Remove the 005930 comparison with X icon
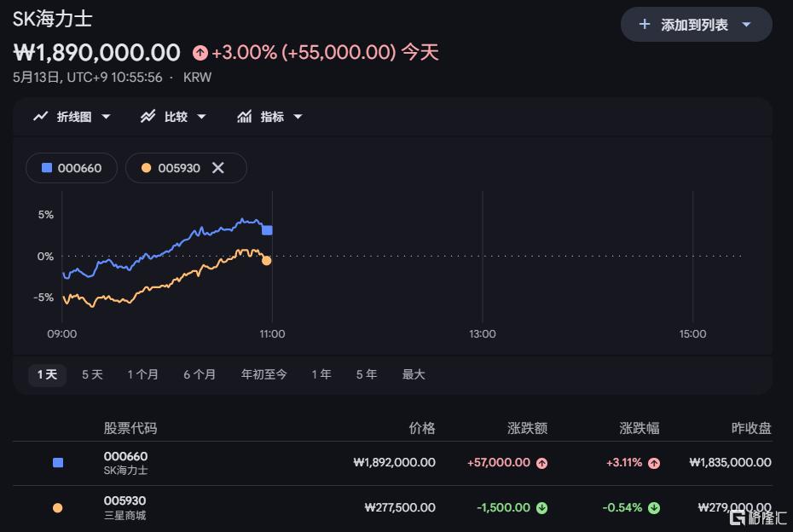793x532 pixels. coord(218,167)
